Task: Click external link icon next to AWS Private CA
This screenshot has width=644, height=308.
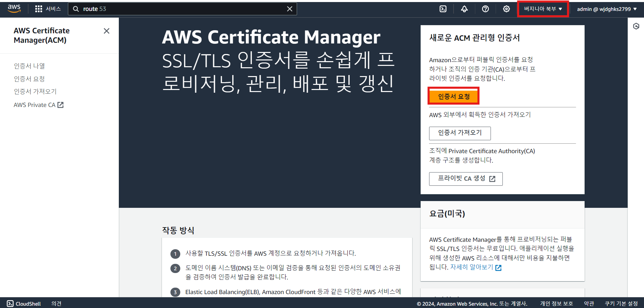Action: click(x=61, y=105)
